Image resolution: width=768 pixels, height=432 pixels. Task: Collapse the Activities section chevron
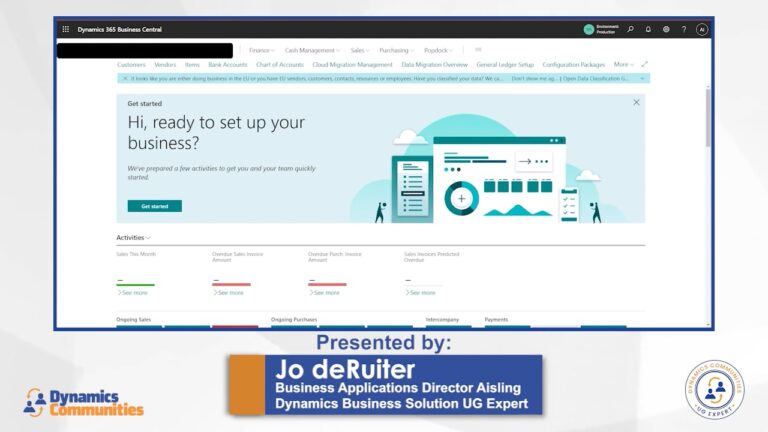149,238
